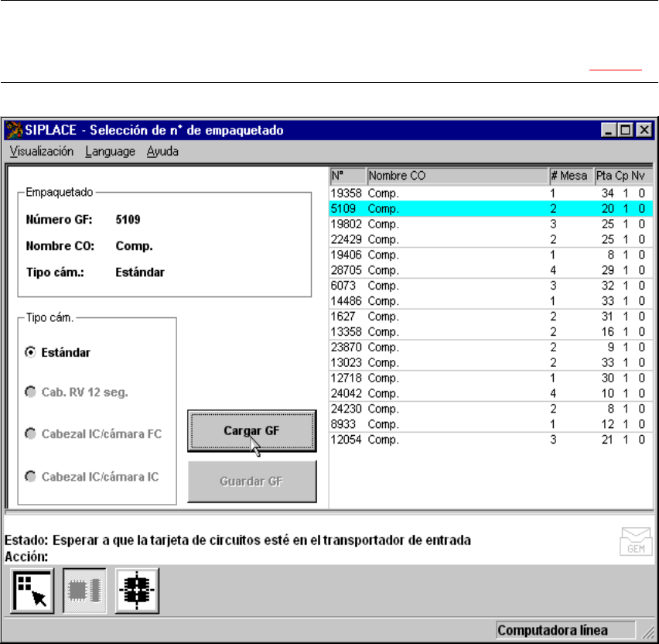Screen dimensions: 659x644
Task: Click the grayed component chip icon
Action: (x=84, y=591)
